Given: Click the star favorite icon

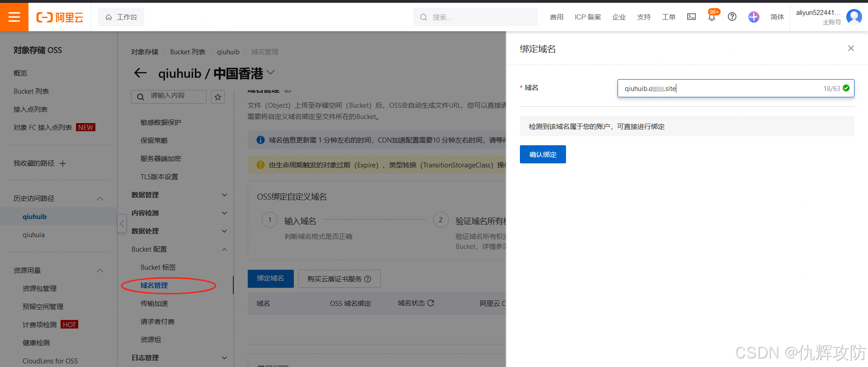Looking at the screenshot, I should click(218, 97).
